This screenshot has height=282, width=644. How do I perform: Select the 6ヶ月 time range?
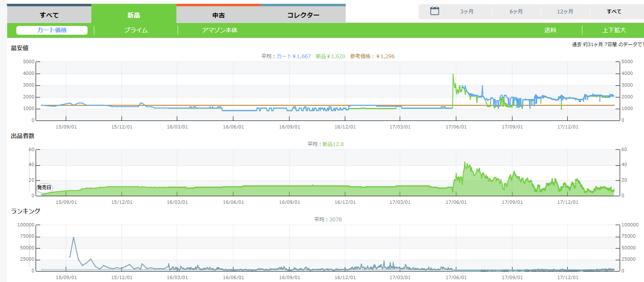(x=516, y=12)
